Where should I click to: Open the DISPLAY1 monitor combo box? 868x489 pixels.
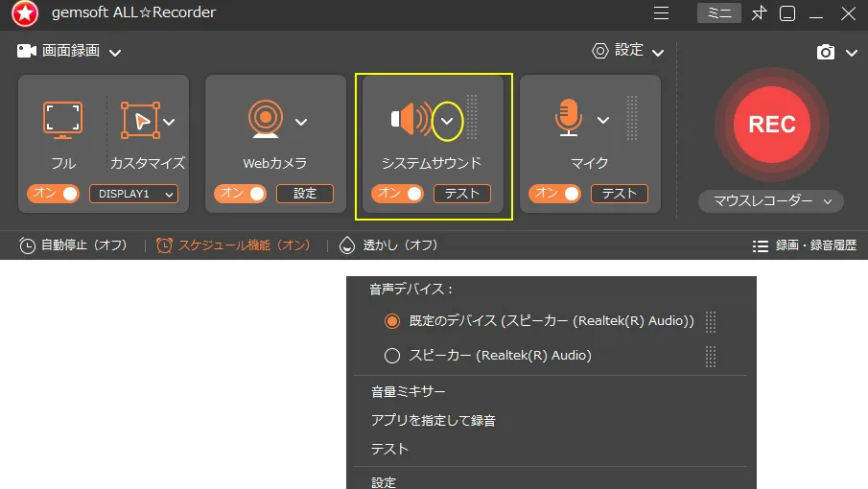coord(134,194)
